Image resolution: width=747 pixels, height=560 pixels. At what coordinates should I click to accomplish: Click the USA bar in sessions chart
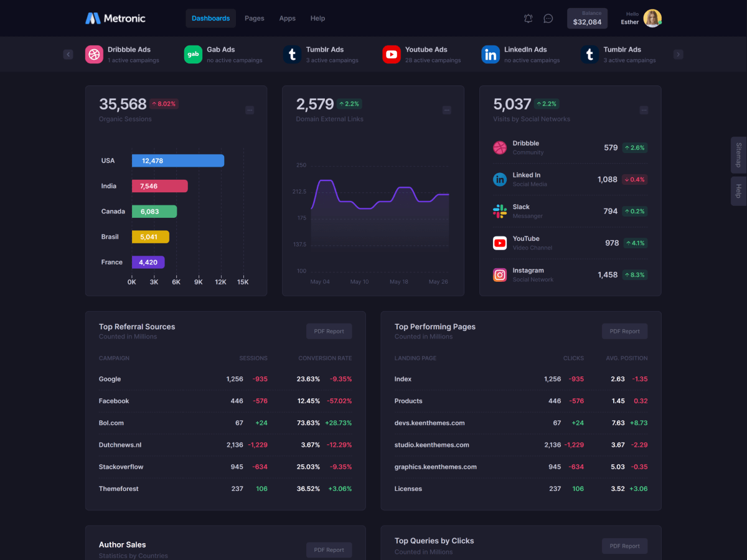pyautogui.click(x=177, y=161)
